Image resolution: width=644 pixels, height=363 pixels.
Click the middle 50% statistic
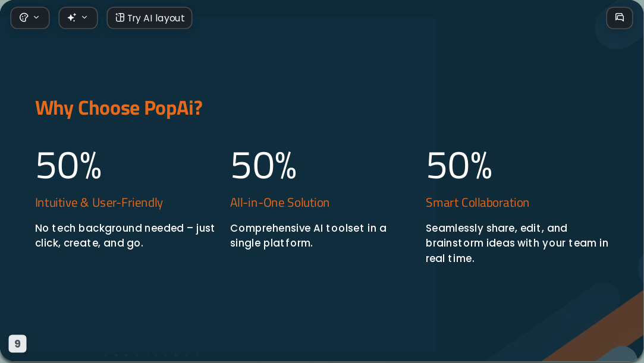click(263, 165)
